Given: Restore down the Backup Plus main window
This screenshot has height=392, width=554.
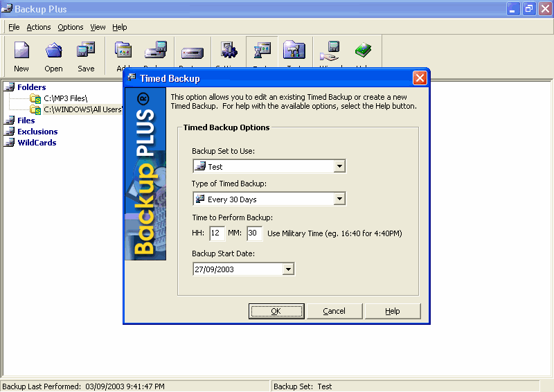Looking at the screenshot, I should point(529,9).
